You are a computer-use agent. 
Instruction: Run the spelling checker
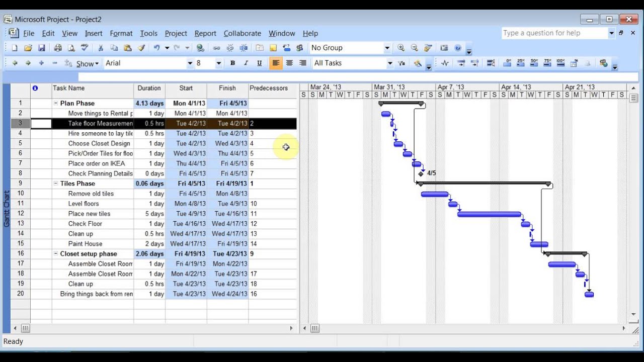[x=85, y=47]
